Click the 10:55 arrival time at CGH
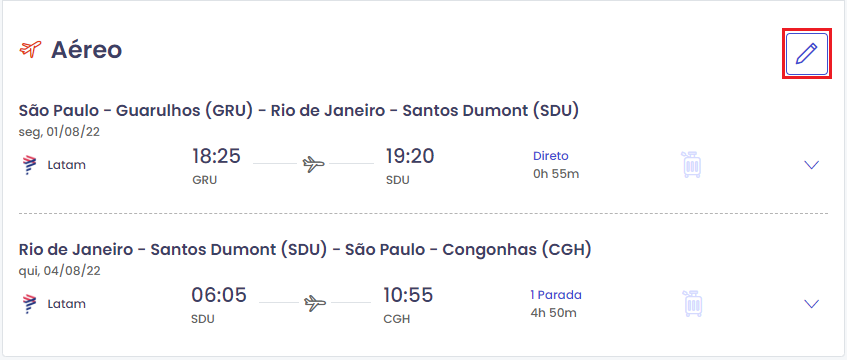This screenshot has width=847, height=360. pos(408,295)
